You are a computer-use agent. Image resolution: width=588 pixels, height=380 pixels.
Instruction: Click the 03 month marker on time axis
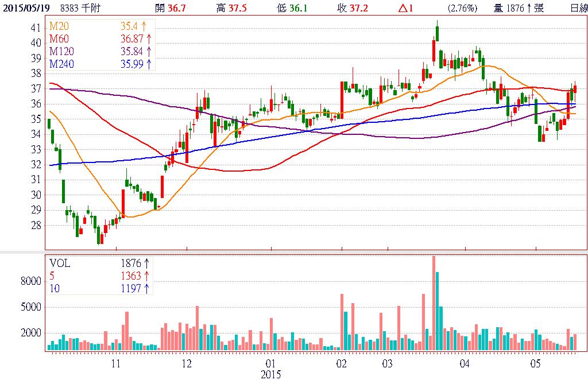(387, 363)
